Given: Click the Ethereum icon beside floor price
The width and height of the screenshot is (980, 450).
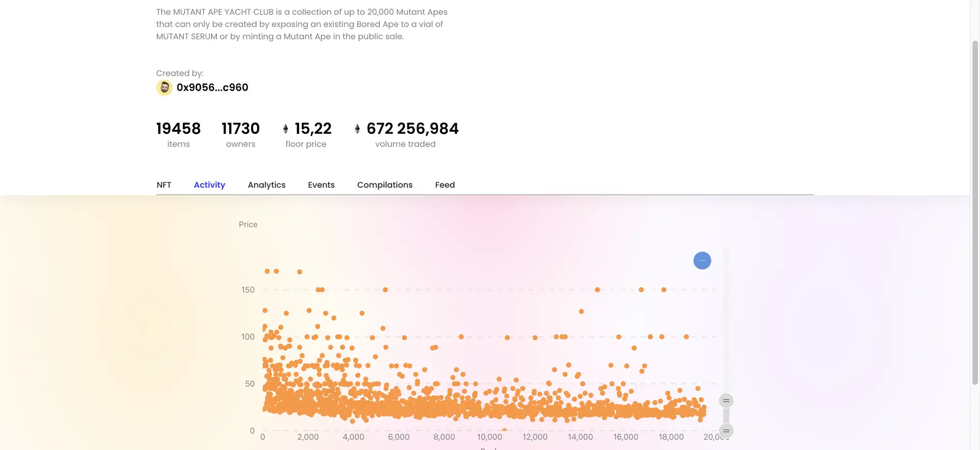Looking at the screenshot, I should pos(285,129).
